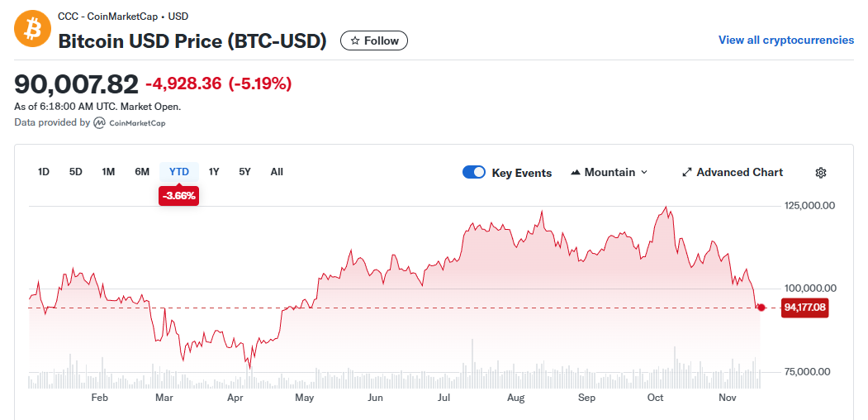
Task: Click the CoinMarketCap logo icon
Action: point(99,122)
